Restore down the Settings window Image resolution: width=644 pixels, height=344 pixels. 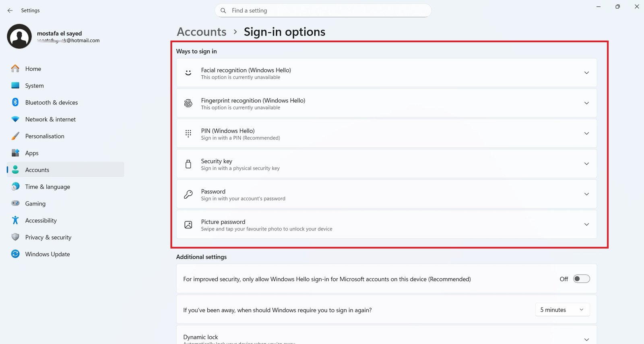617,7
